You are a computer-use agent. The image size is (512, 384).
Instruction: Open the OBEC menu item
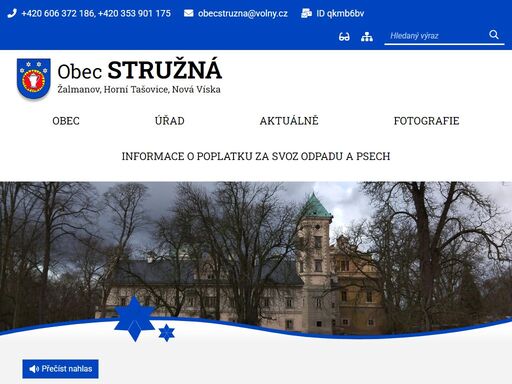coord(66,121)
